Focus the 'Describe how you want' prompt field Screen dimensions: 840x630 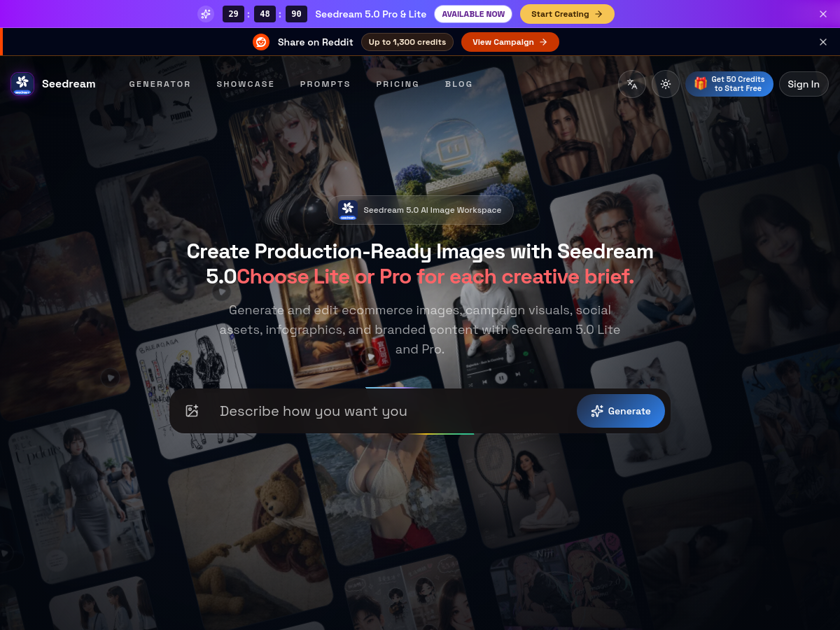coord(392,411)
